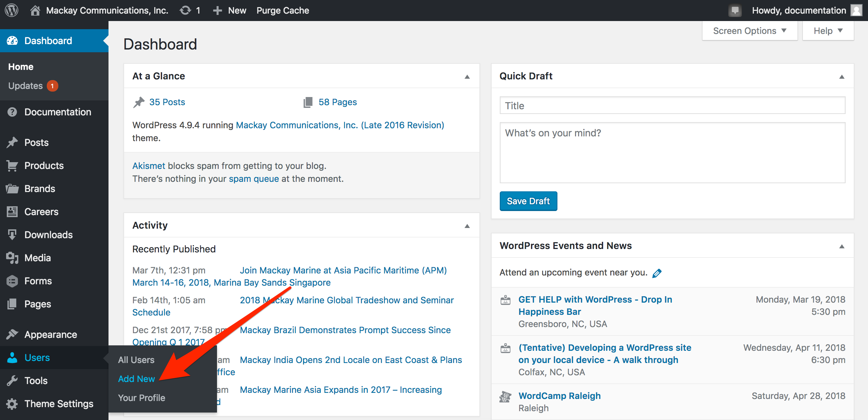The height and width of the screenshot is (420, 868).
Task: Open the Screen Options dropdown
Action: 750,31
